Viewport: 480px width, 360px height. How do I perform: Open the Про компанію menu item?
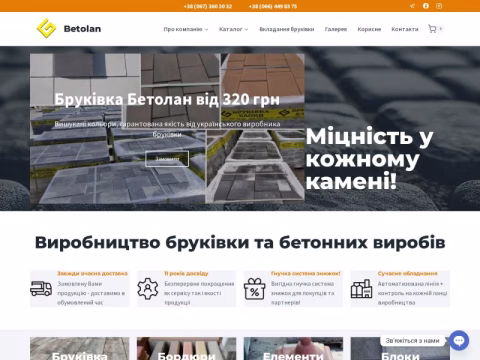point(183,29)
